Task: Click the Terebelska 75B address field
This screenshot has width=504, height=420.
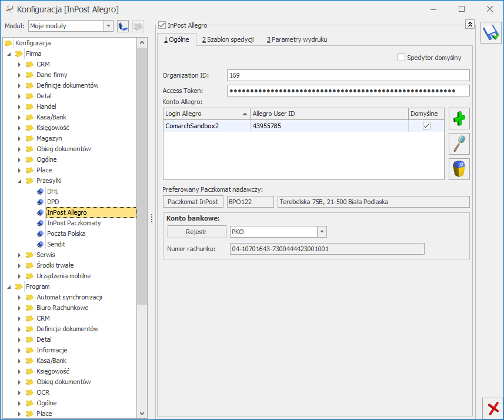Action: pos(373,202)
